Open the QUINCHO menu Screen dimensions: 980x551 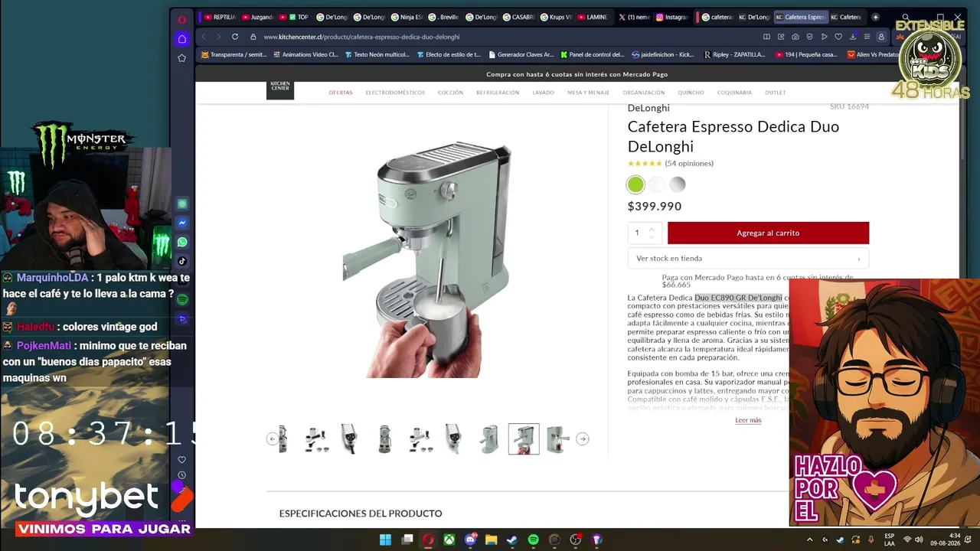691,93
